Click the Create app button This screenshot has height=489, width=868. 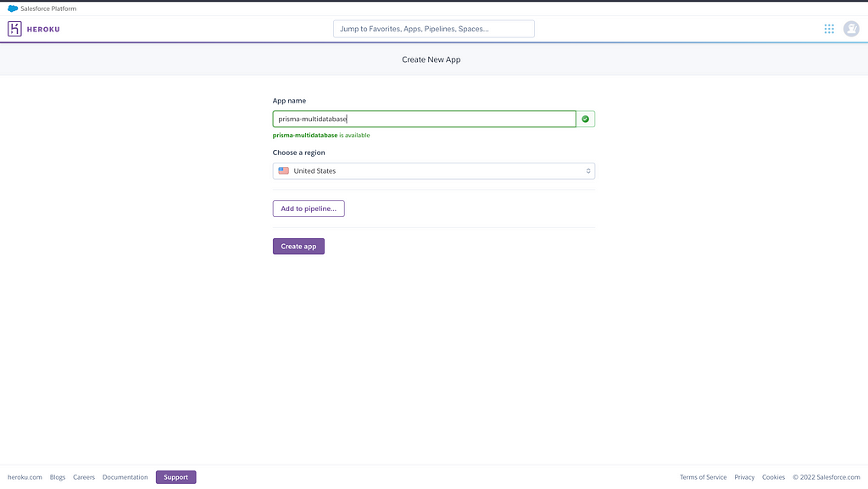tap(298, 246)
